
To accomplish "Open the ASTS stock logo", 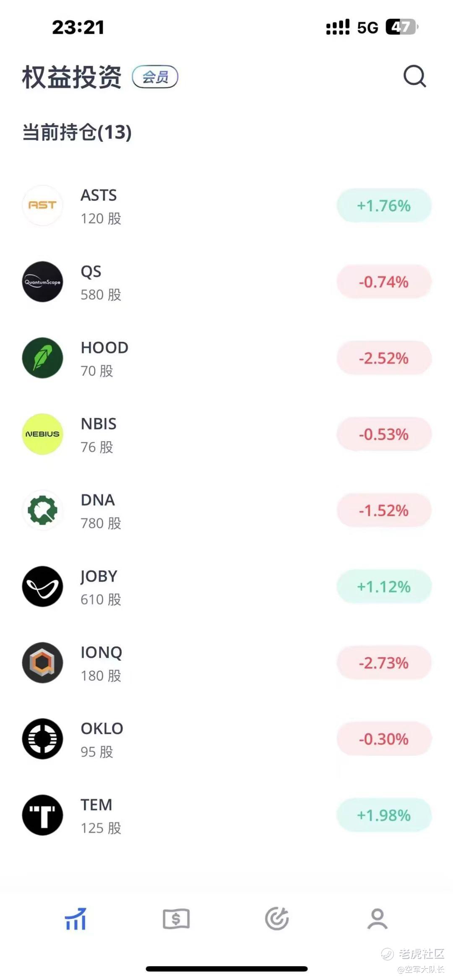I will [42, 205].
